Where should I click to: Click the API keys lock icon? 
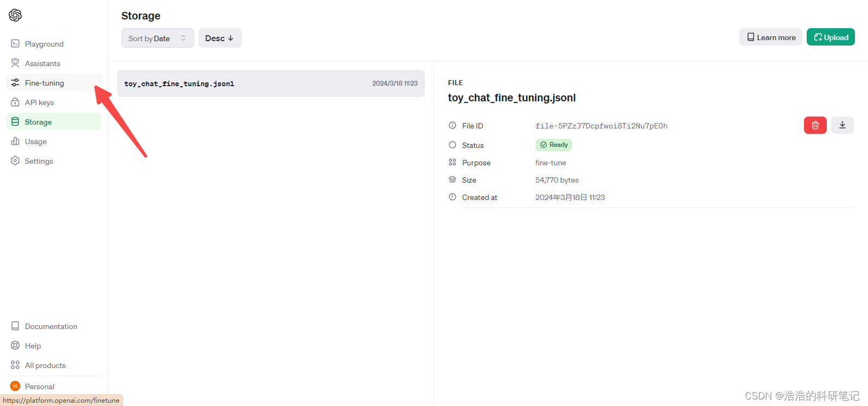15,102
